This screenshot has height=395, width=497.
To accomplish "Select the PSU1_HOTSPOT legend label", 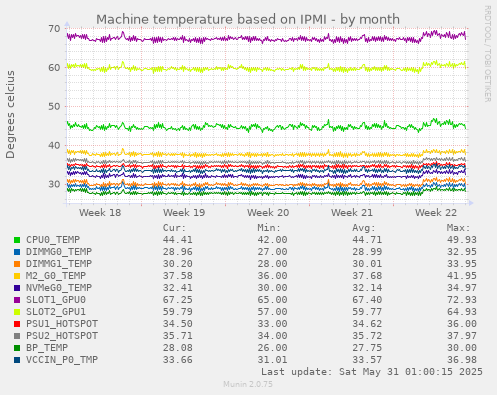I will (x=62, y=324).
